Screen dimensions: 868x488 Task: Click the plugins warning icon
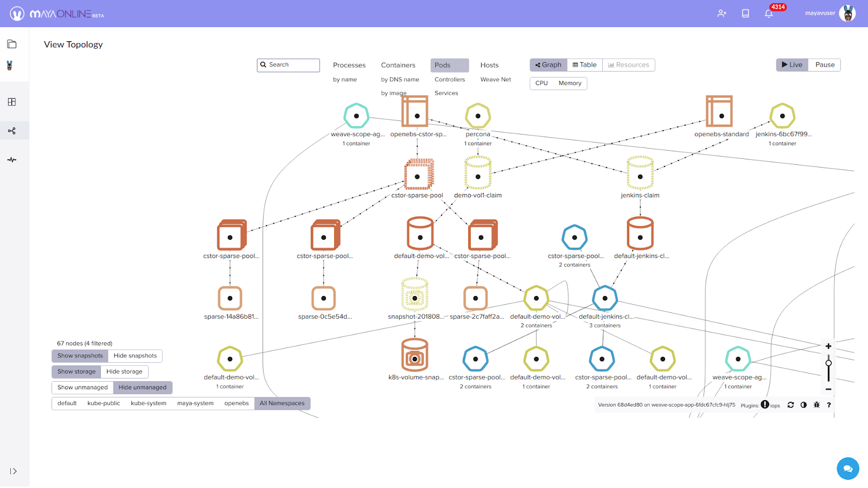coord(765,404)
